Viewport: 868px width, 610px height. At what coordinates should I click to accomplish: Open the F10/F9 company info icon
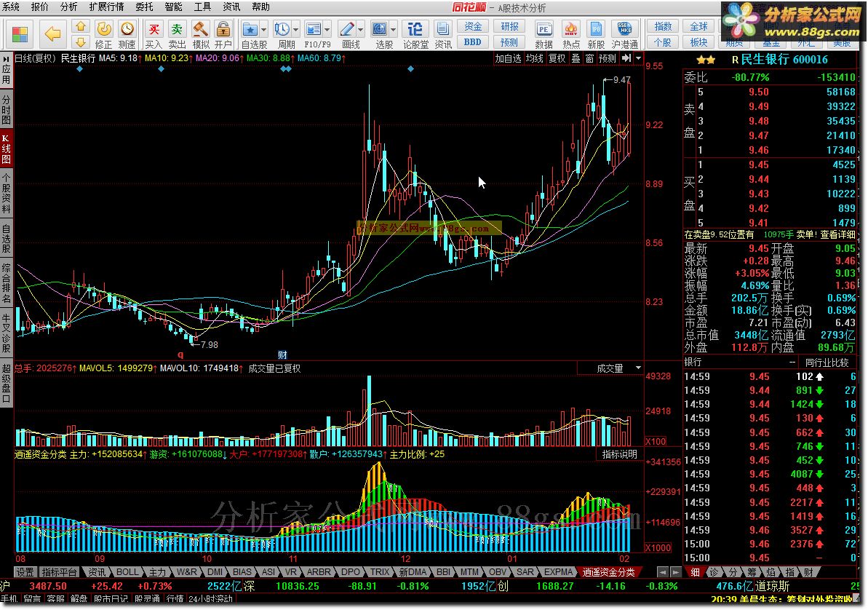[x=314, y=29]
